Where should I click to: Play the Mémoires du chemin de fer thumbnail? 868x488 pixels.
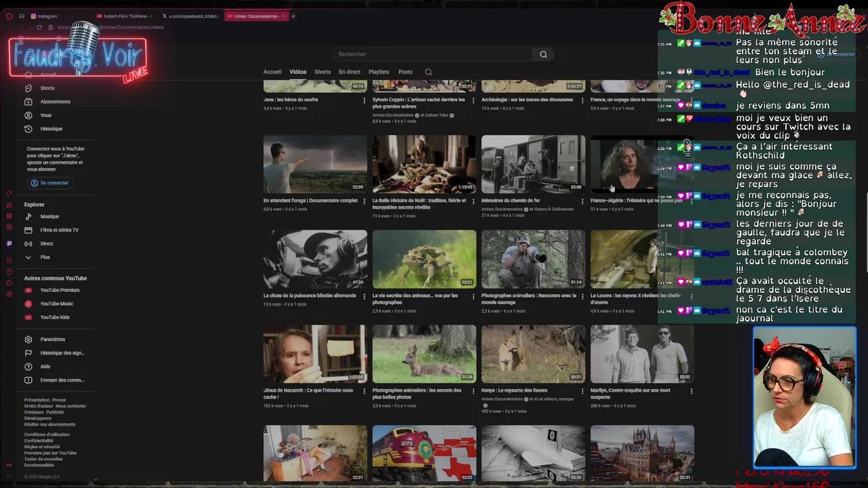click(533, 164)
